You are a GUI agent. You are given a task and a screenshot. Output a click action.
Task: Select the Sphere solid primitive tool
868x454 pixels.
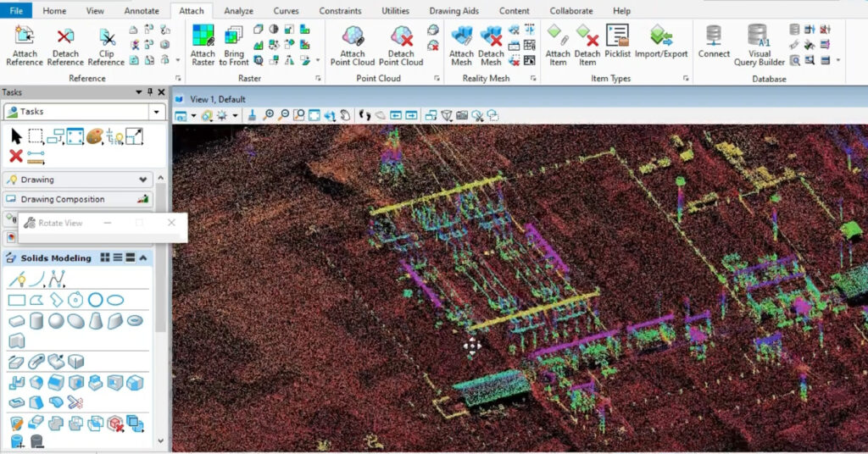[56, 321]
